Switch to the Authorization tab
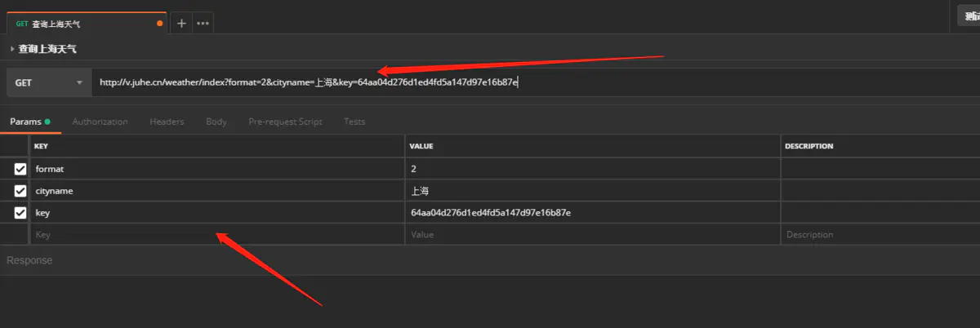The height and width of the screenshot is (328, 980). (x=100, y=122)
